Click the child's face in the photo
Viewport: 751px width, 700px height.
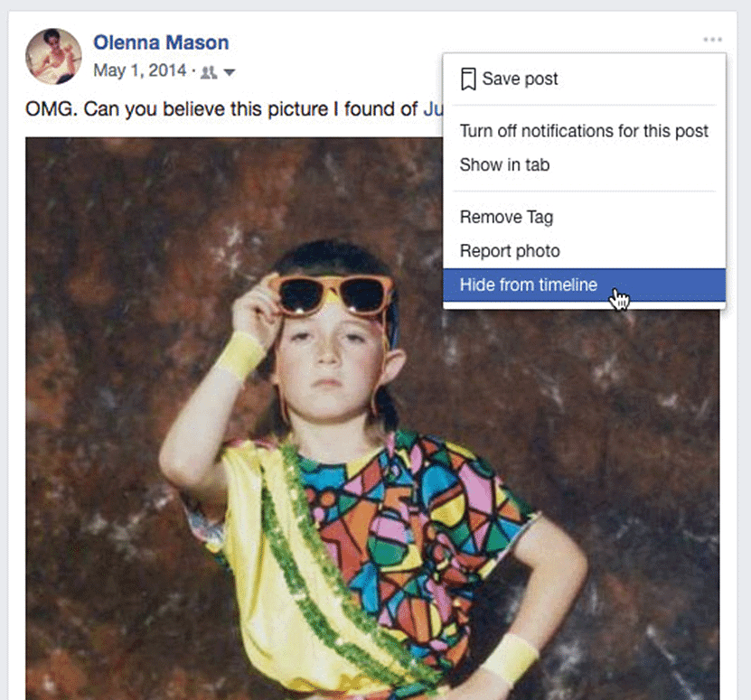[326, 357]
